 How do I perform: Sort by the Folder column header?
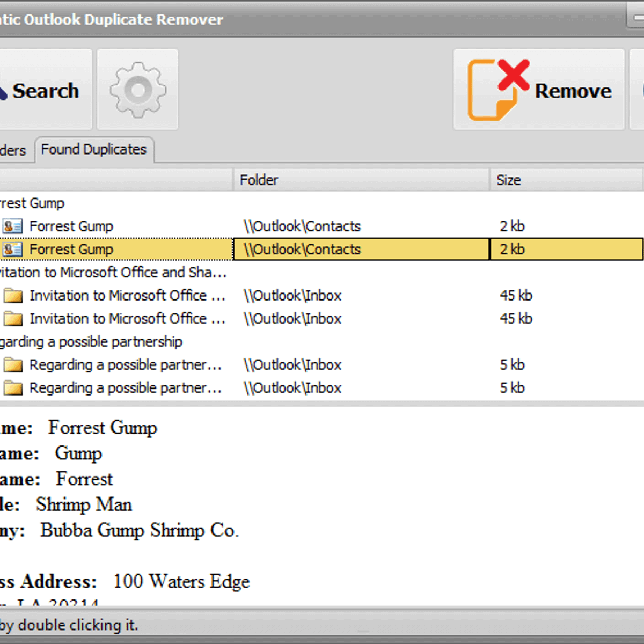coord(259,180)
